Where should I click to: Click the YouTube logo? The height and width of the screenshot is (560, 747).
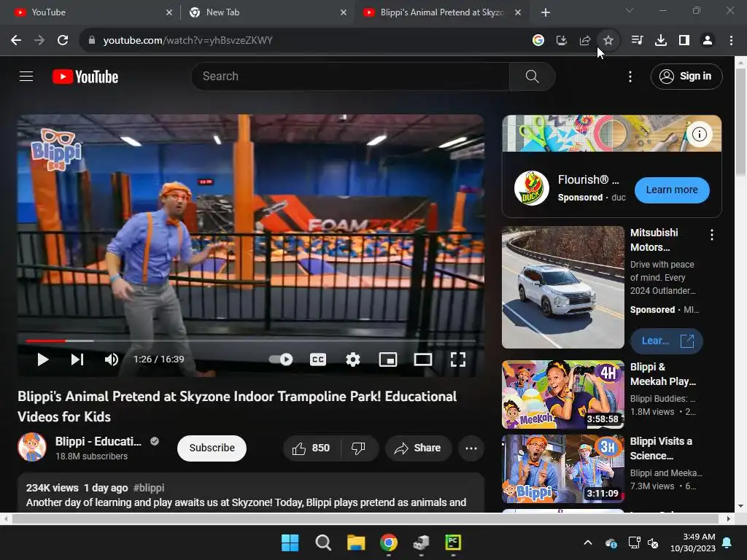[x=85, y=77]
